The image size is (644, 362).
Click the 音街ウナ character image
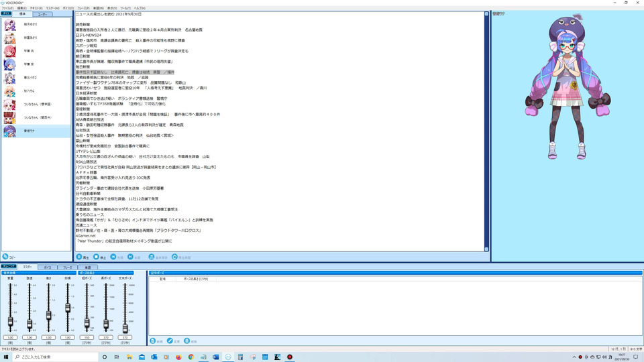click(x=568, y=87)
